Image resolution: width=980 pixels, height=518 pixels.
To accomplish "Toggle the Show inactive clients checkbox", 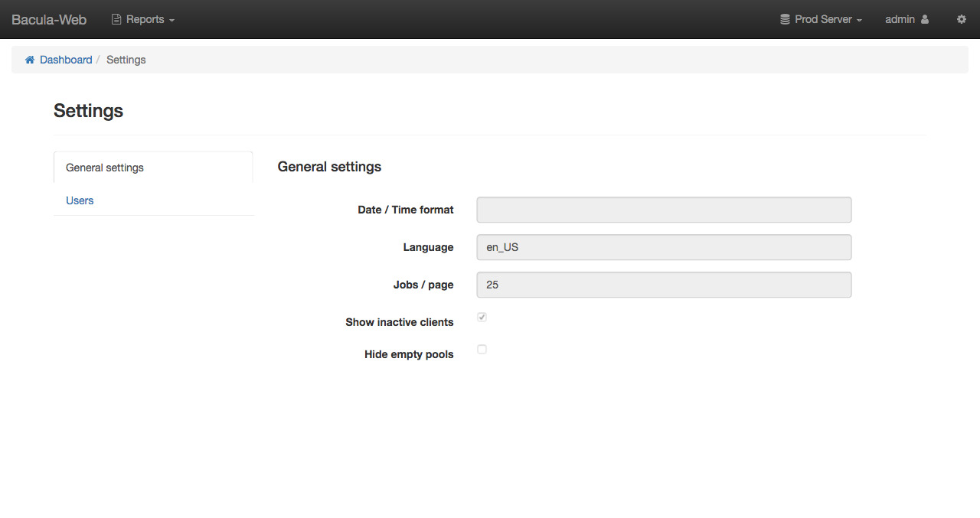I will 482,317.
